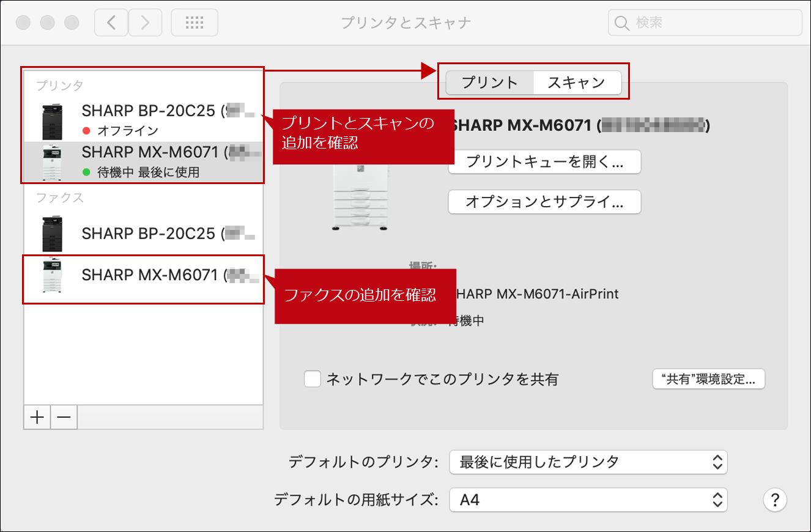811x532 pixels.
Task: Switch to the プリント tab
Action: click(490, 83)
